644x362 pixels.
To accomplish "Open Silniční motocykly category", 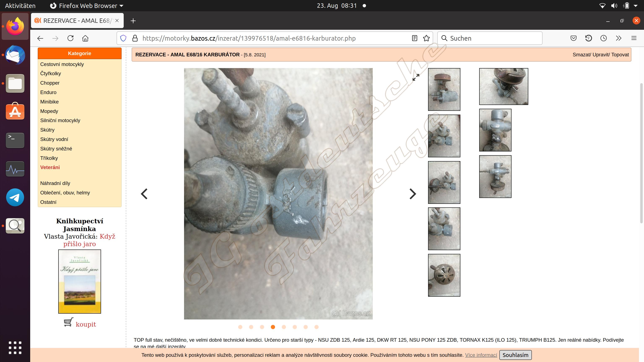I will tap(60, 120).
